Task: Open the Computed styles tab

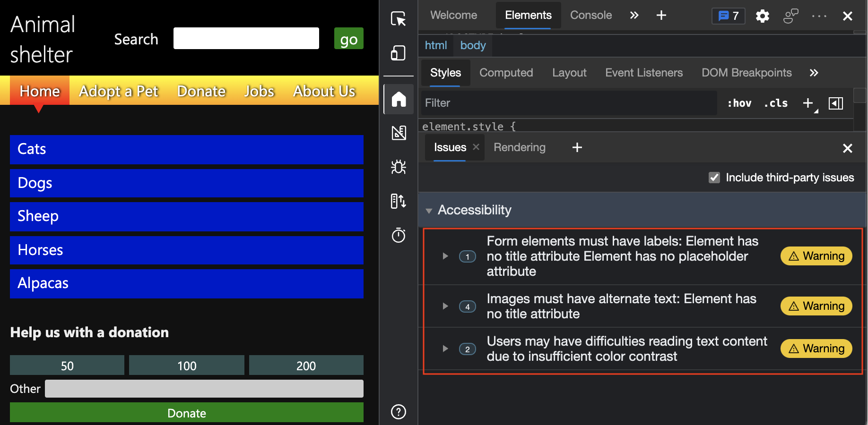Action: [506, 72]
